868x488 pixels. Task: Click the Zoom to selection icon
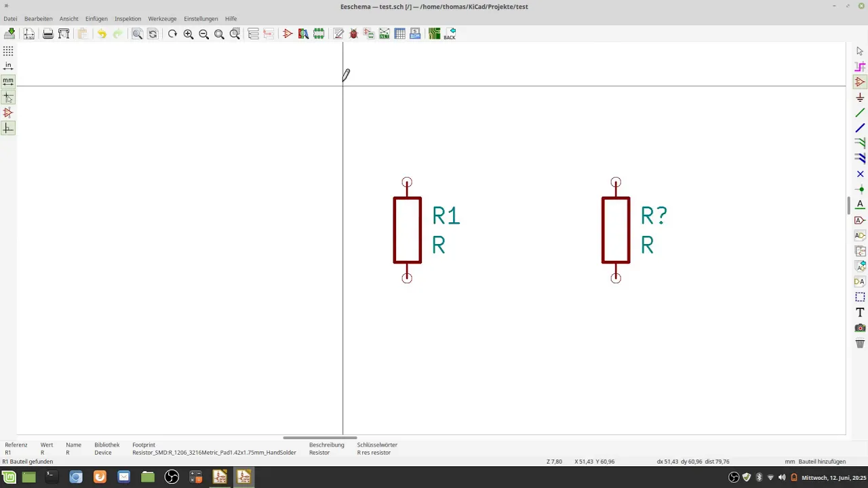[235, 34]
